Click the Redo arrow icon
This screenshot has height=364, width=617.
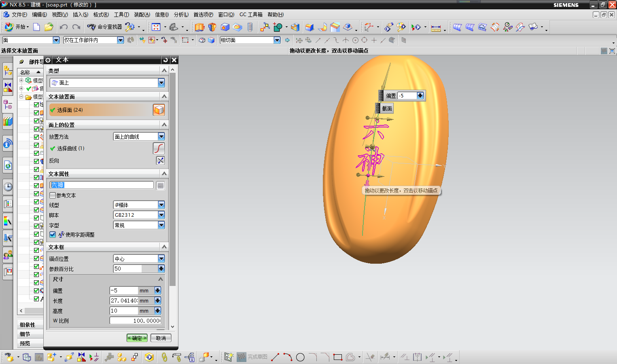(x=76, y=27)
